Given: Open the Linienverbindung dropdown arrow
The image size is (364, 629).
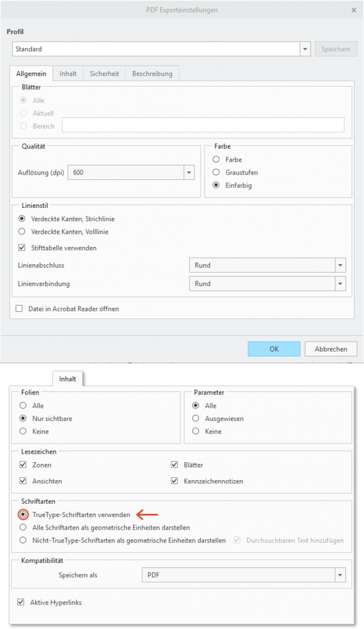Looking at the screenshot, I should 340,283.
